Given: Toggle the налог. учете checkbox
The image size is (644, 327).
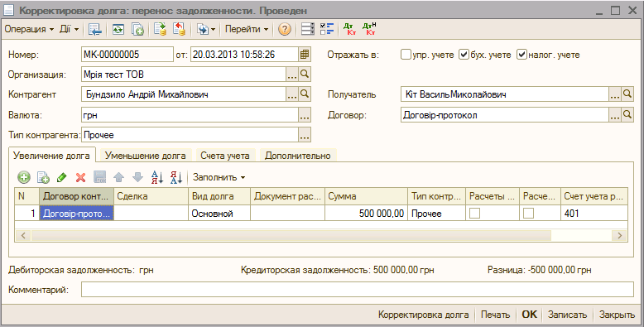Looking at the screenshot, I should 521,55.
